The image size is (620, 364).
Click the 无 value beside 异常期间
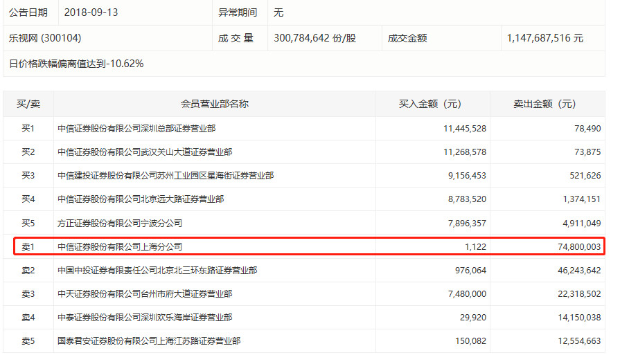(278, 12)
